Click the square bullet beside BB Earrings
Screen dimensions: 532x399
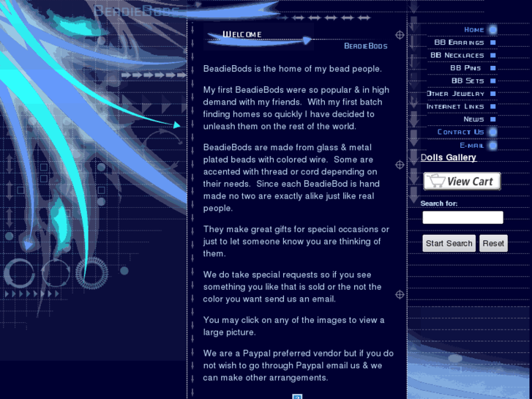(493, 42)
